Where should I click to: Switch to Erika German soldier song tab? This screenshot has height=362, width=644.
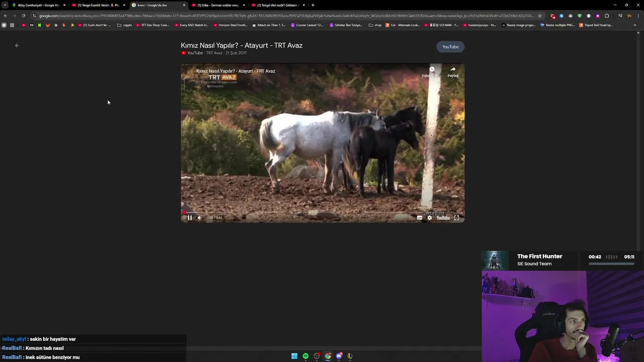click(218, 5)
